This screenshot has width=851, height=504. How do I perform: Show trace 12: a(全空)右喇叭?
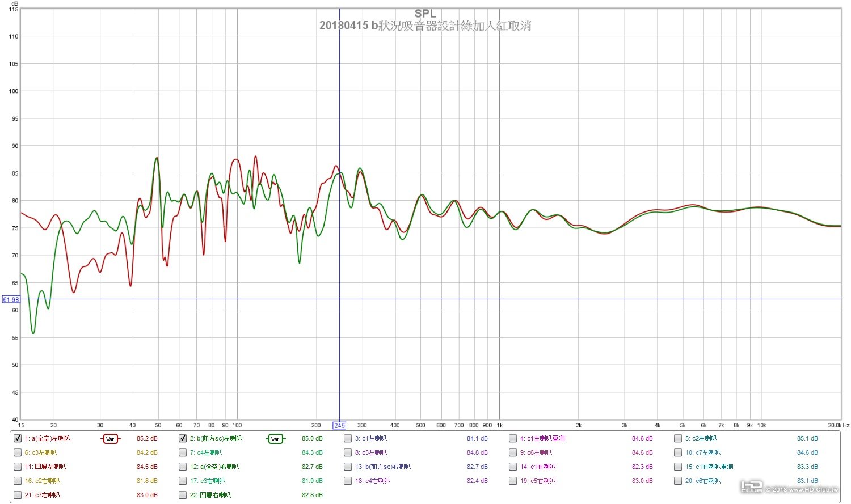point(183,467)
